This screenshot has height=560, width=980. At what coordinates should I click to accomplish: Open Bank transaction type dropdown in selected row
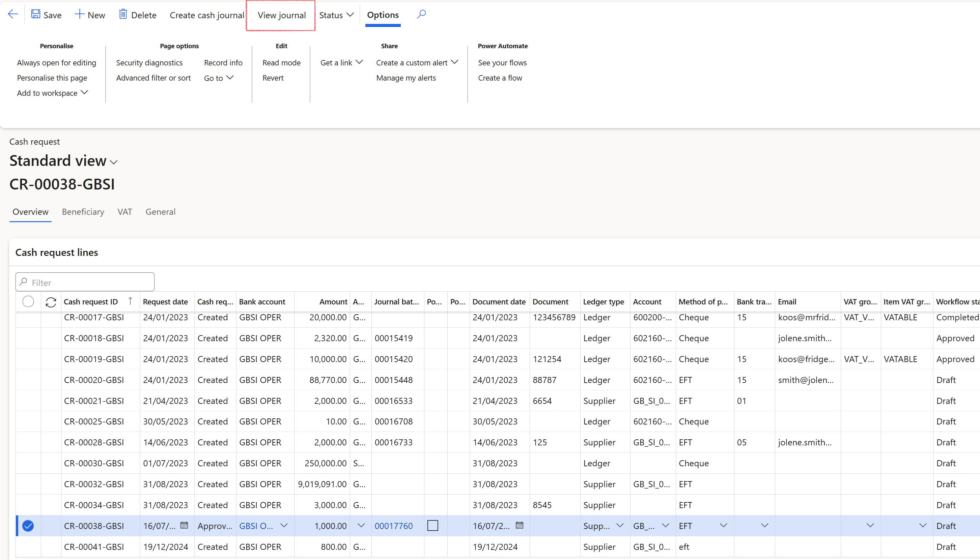[x=764, y=525]
